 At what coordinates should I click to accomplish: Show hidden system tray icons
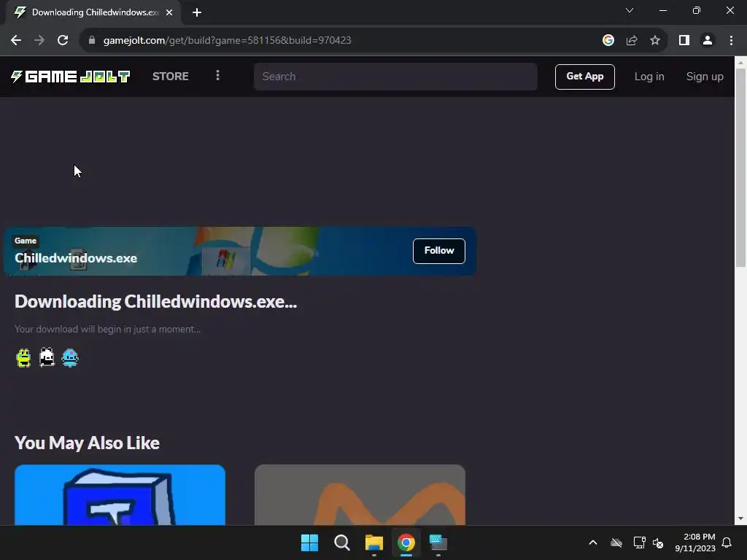click(x=593, y=542)
